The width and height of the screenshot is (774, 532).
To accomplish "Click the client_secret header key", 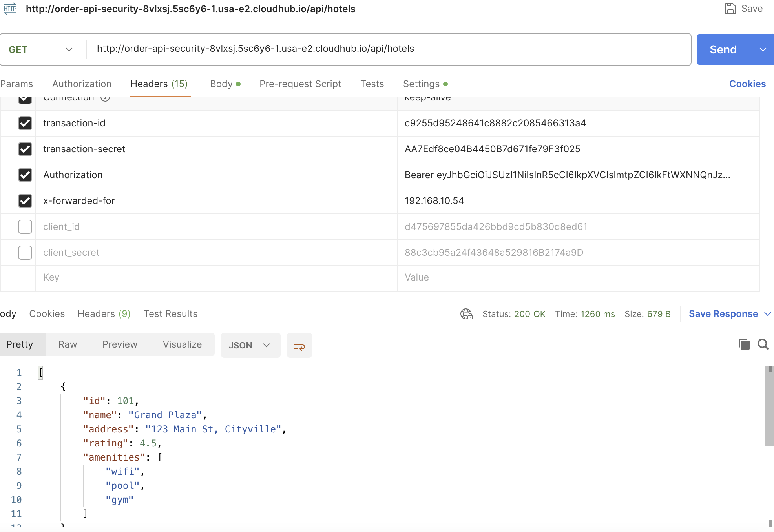I will pos(71,253).
